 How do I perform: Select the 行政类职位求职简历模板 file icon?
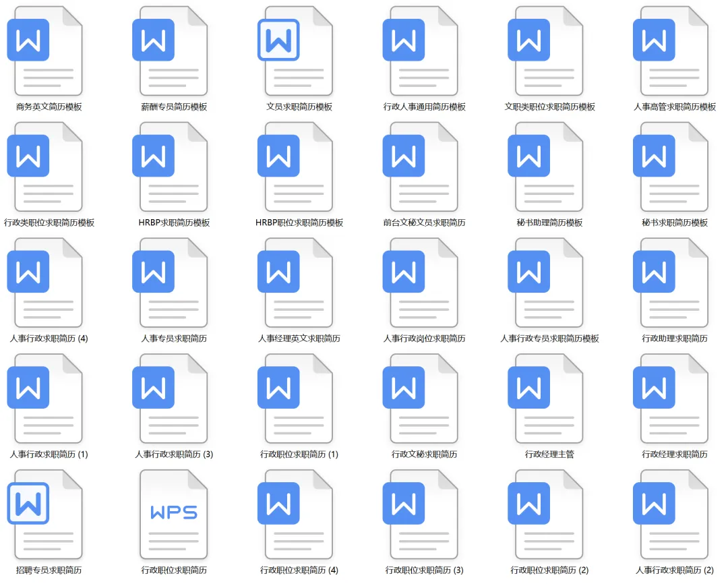pos(45,167)
